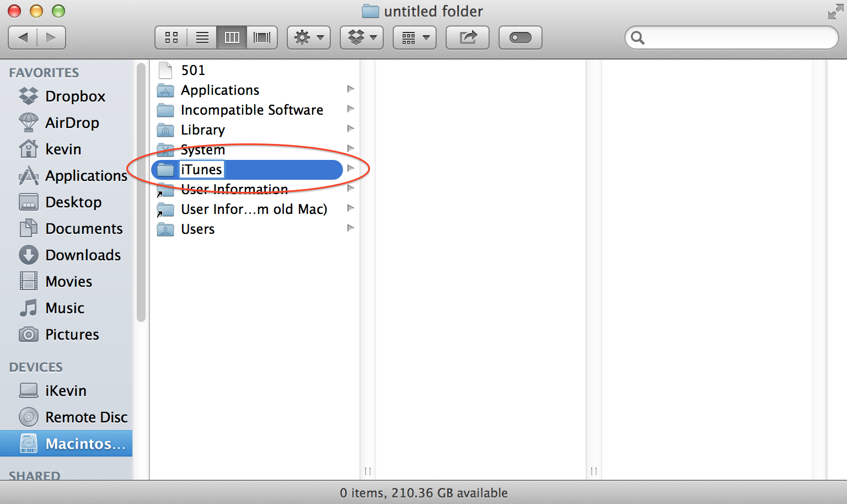The height and width of the screenshot is (504, 847).
Task: Expand Incompatible Software via its arrow
Action: [350, 109]
